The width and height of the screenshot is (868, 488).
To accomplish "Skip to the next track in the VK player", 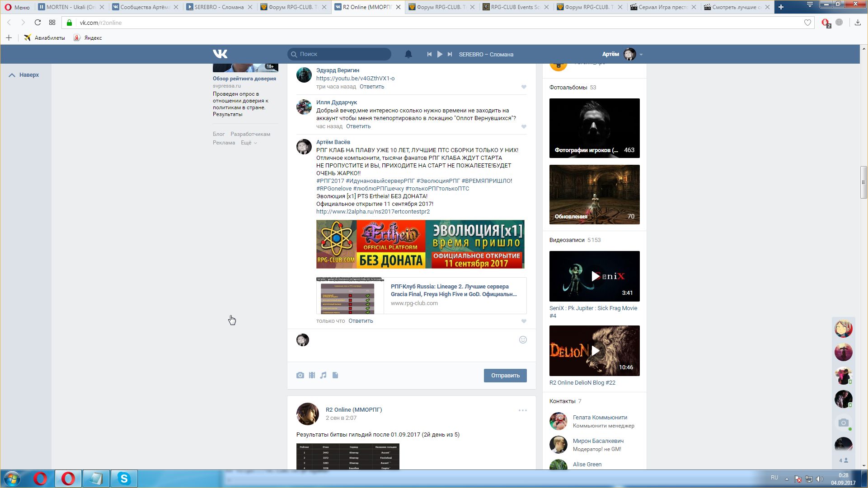I will click(x=450, y=54).
